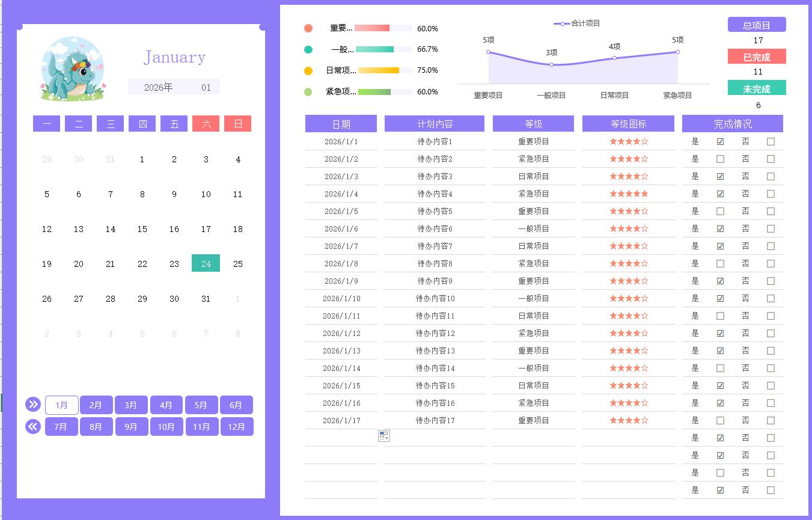This screenshot has height=520, width=812.
Task: Click the five-star rating for 2026/1/4
Action: tap(629, 194)
